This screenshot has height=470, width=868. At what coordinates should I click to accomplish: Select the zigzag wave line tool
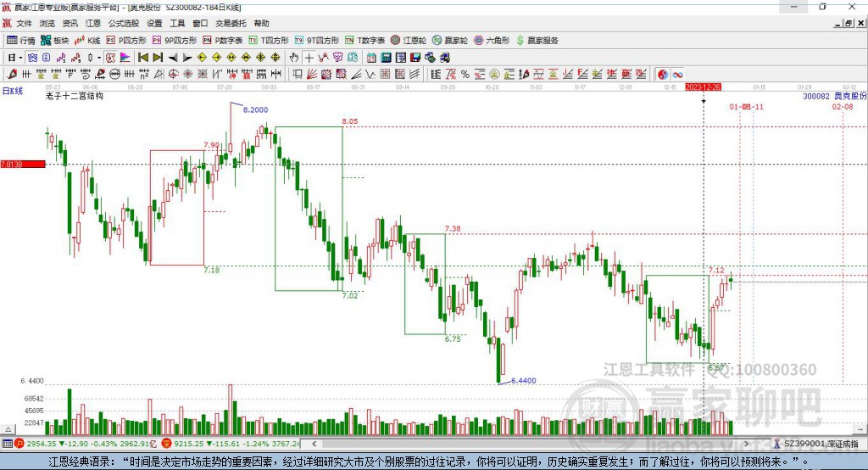(370, 75)
